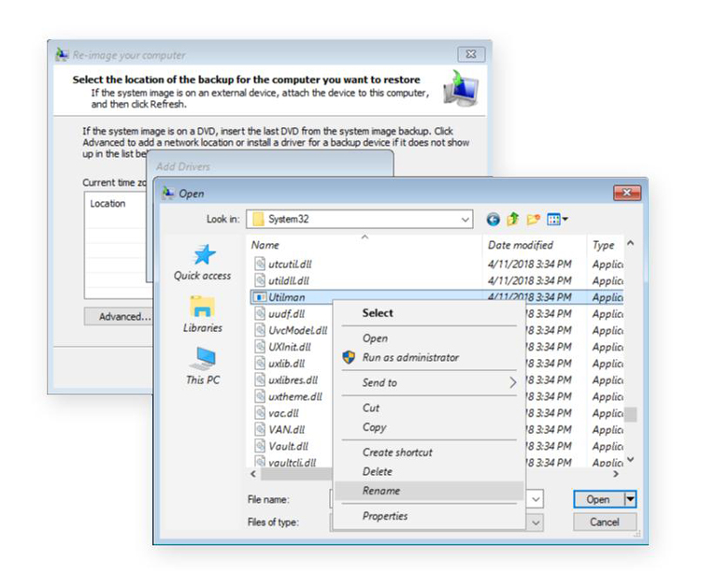Open Libraries in the sidebar
This screenshot has height=588, width=701.
[202, 315]
